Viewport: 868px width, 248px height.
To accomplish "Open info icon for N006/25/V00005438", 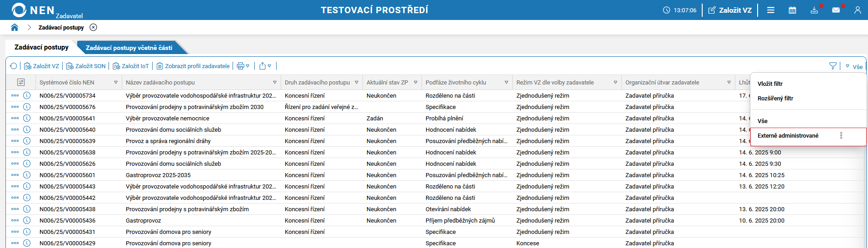I will pos(27,209).
